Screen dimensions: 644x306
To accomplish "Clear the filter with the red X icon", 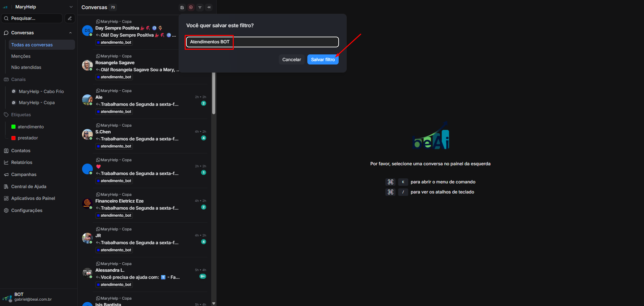I will (x=191, y=7).
